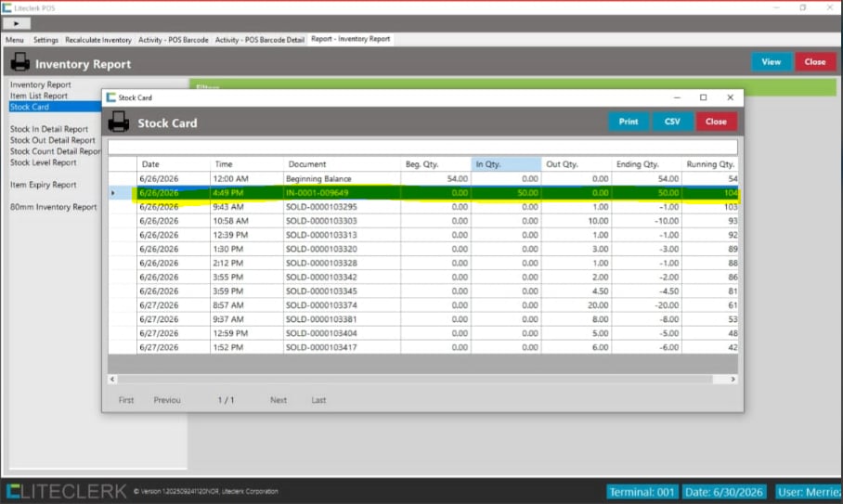Click Date: 6/30/2026 in status bar

coord(723,492)
